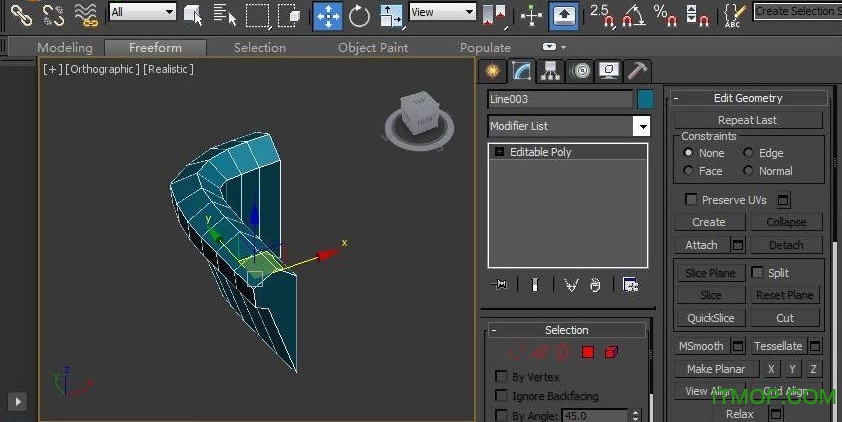This screenshot has height=422, width=842.
Task: Open the Hierarchy command panel
Action: (x=550, y=71)
